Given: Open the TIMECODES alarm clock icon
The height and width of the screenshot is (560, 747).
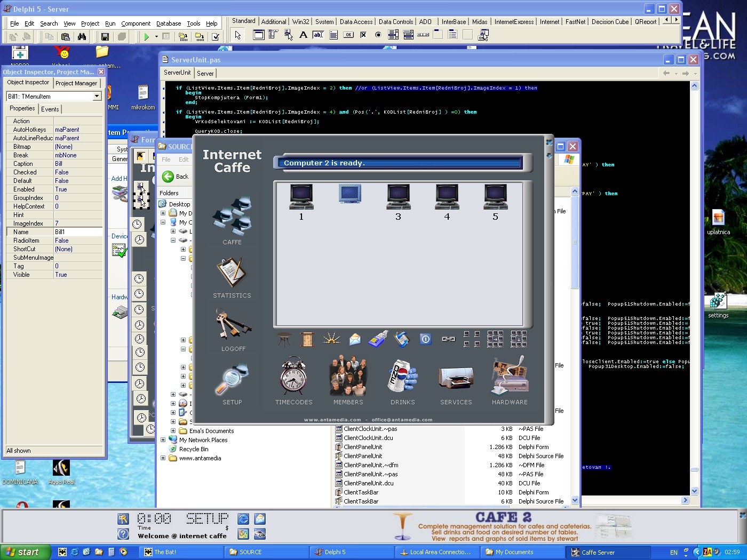Looking at the screenshot, I should [x=293, y=377].
